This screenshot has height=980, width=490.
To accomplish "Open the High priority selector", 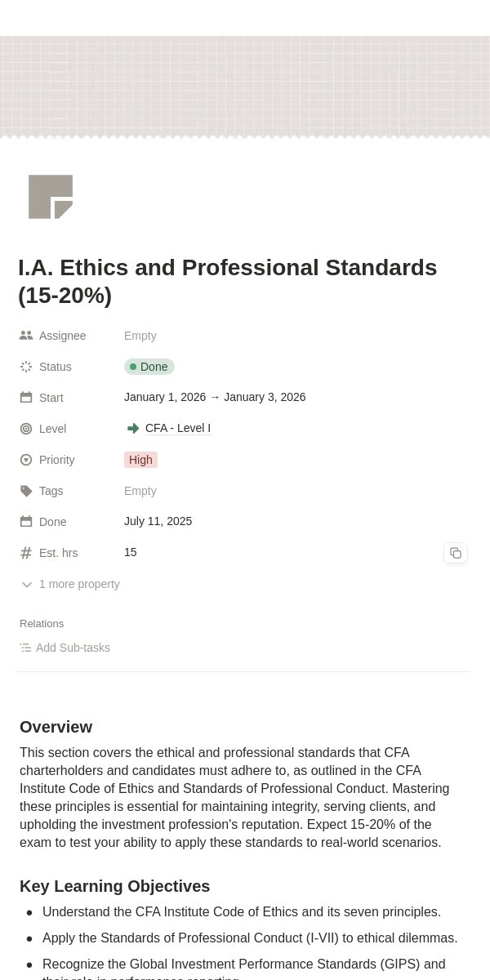I will [140, 460].
